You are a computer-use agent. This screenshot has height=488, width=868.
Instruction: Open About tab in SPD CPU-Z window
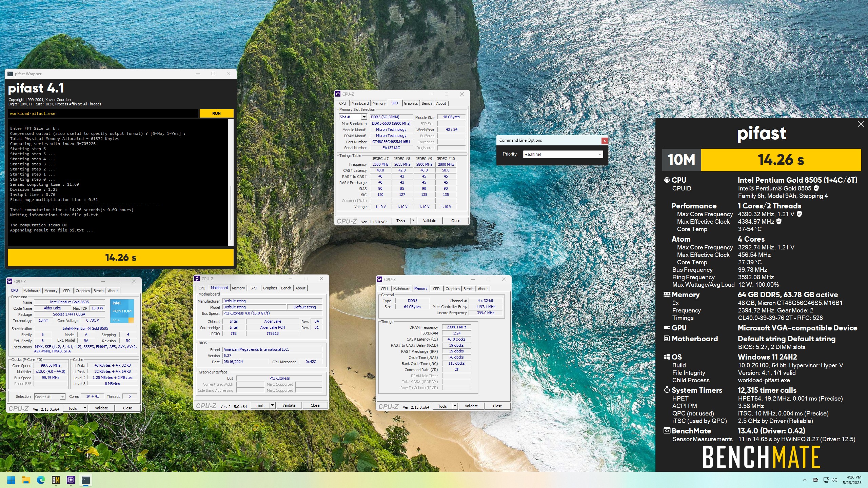coord(441,103)
